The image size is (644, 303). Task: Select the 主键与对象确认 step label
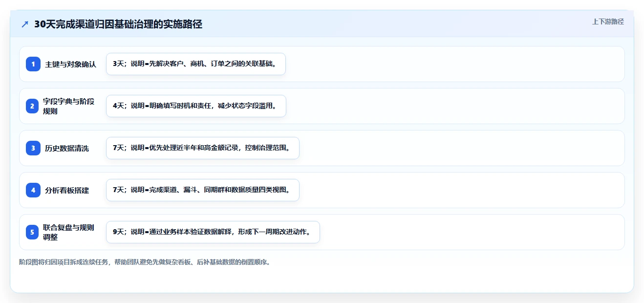71,64
